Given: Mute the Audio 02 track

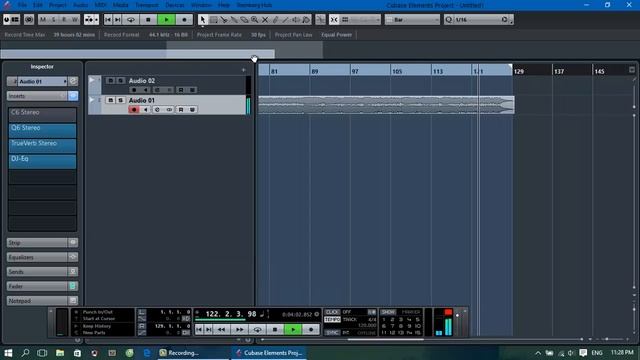Looking at the screenshot, I should pyautogui.click(x=110, y=80).
